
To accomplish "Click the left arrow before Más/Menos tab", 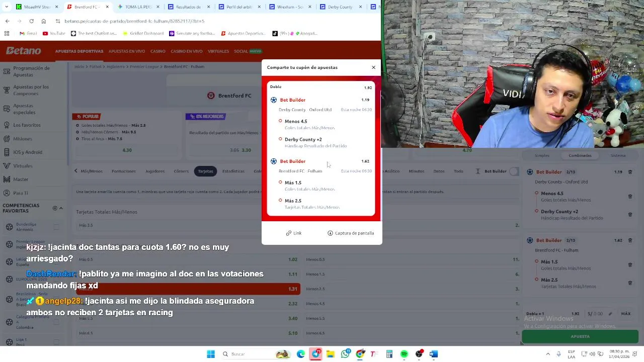I will [76, 171].
